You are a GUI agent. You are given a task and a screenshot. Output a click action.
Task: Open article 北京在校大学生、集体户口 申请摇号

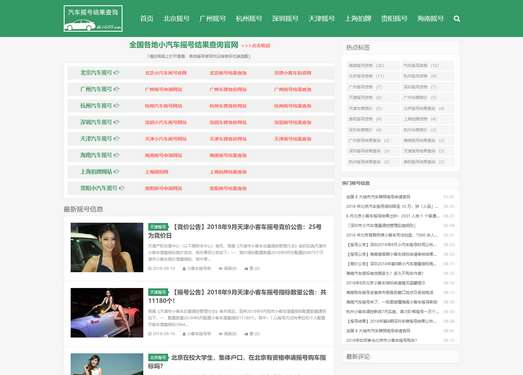coord(237,362)
